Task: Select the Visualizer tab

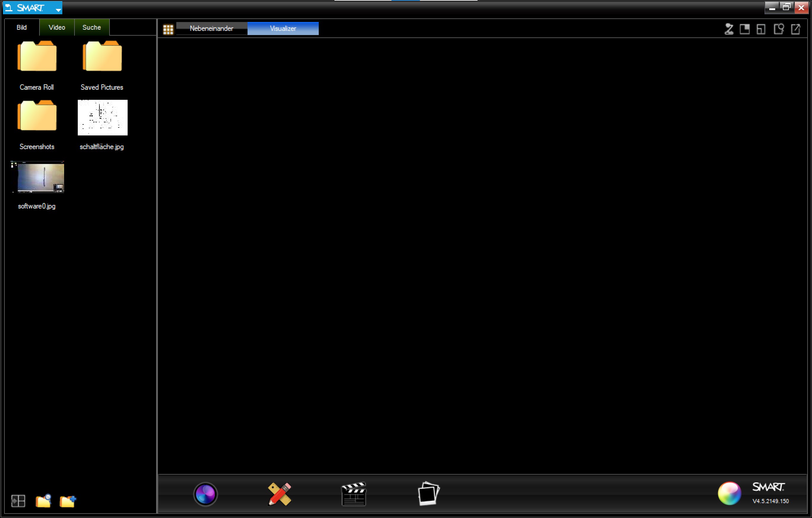Action: [x=283, y=28]
